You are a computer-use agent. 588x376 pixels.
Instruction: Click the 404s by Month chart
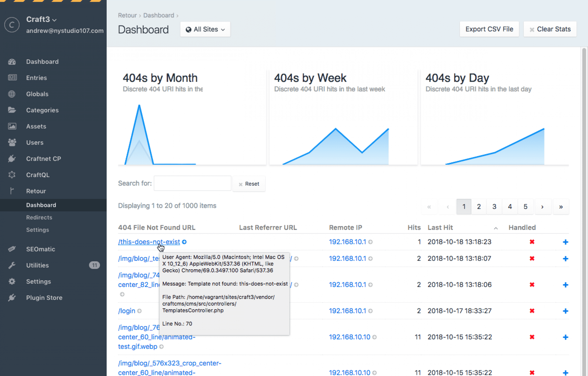tap(192, 117)
